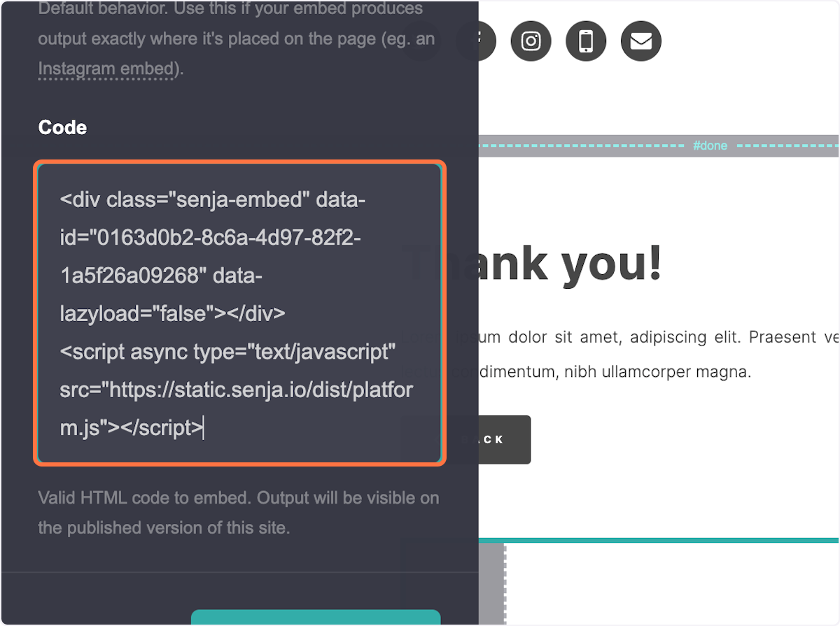This screenshot has height=626, width=840.
Task: Select the embed code text field
Action: [x=239, y=313]
